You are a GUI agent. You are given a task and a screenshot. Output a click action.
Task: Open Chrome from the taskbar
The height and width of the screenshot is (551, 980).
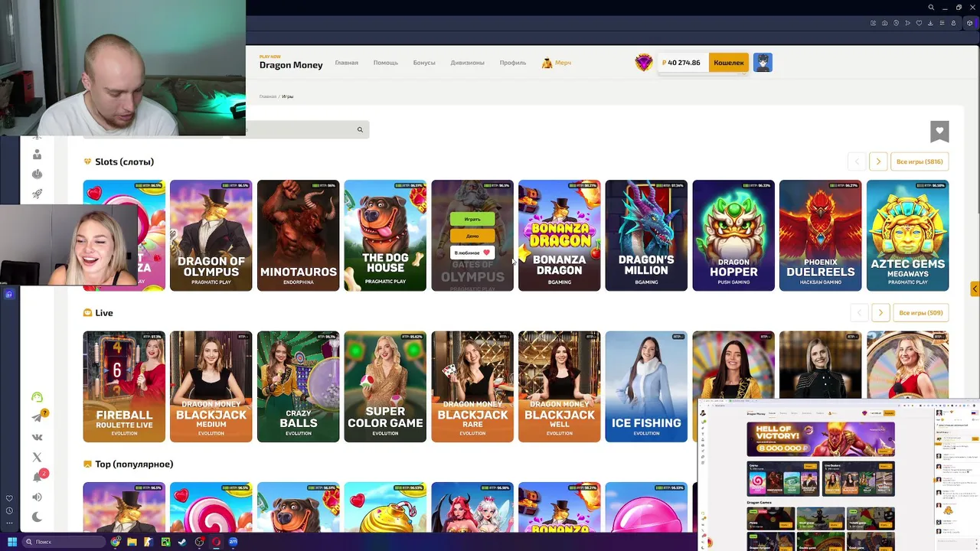coord(116,542)
